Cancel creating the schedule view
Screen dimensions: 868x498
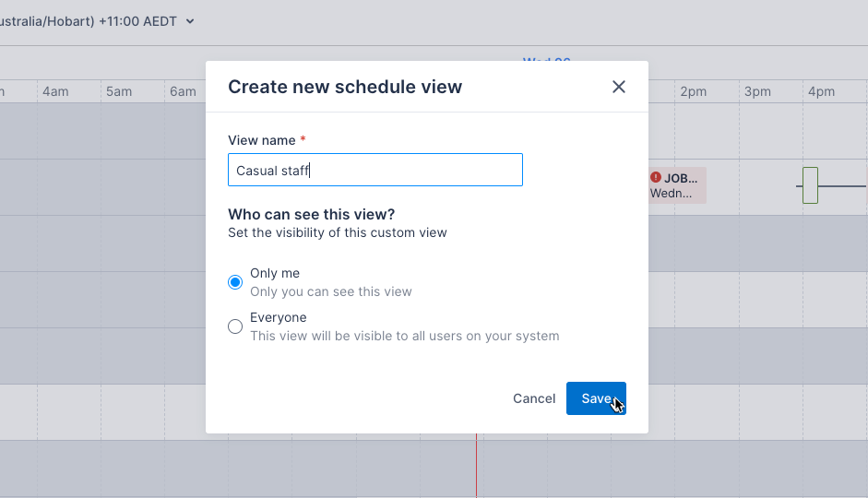(x=534, y=398)
